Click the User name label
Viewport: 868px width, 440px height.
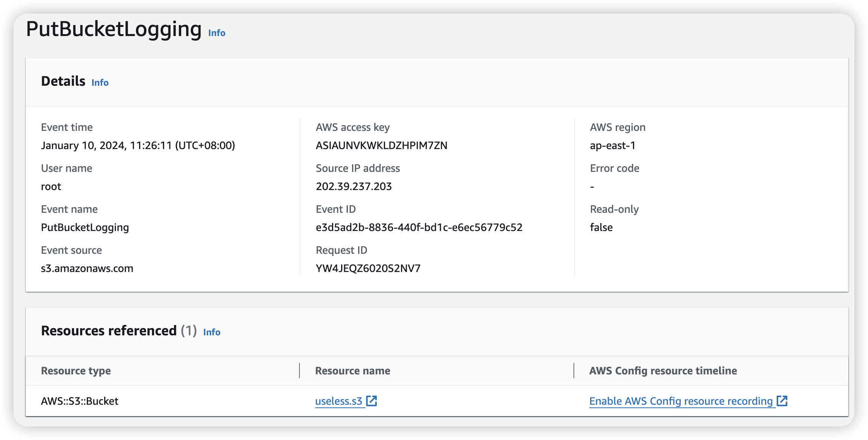[67, 168]
